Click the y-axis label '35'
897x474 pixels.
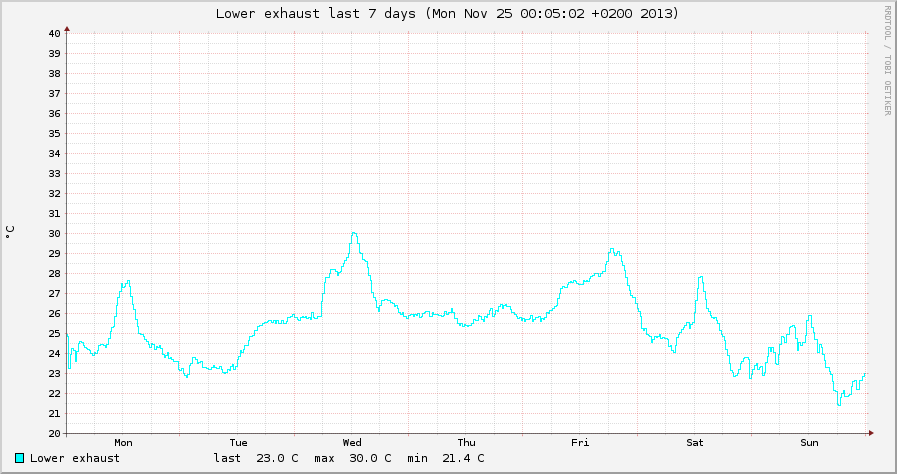(54, 133)
